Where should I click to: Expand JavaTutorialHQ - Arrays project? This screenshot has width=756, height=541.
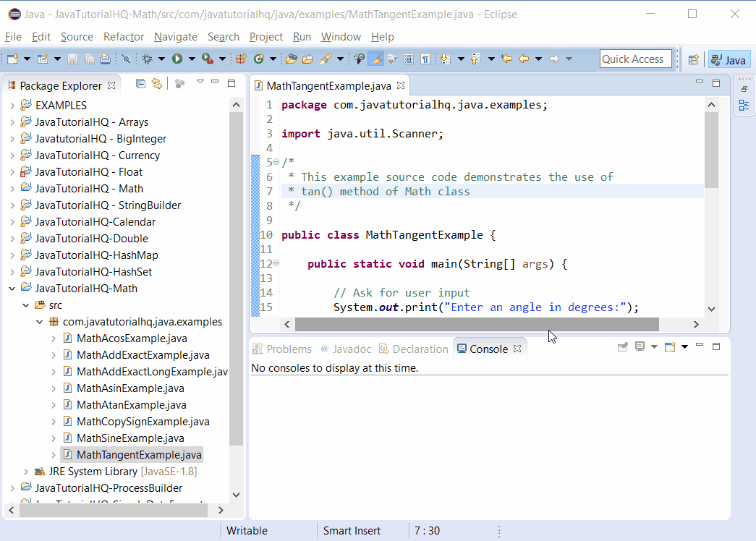12,122
